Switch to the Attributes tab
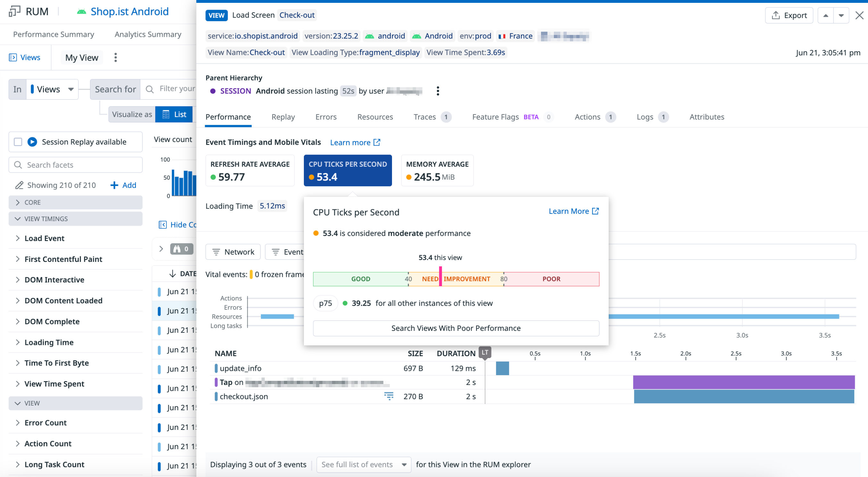The image size is (868, 477). (706, 117)
